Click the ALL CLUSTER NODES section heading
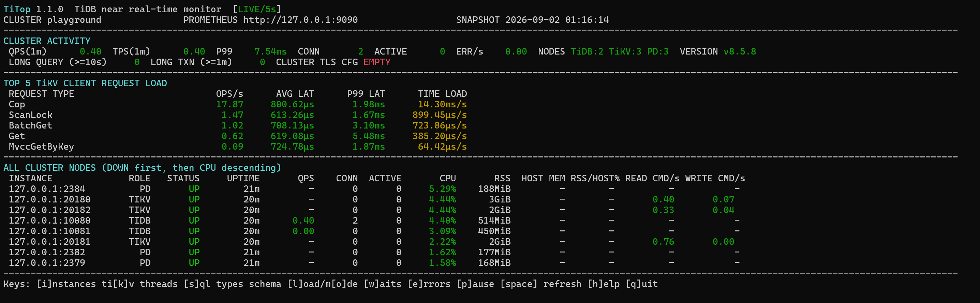Viewport: 980px width, 303px height. click(x=142, y=168)
